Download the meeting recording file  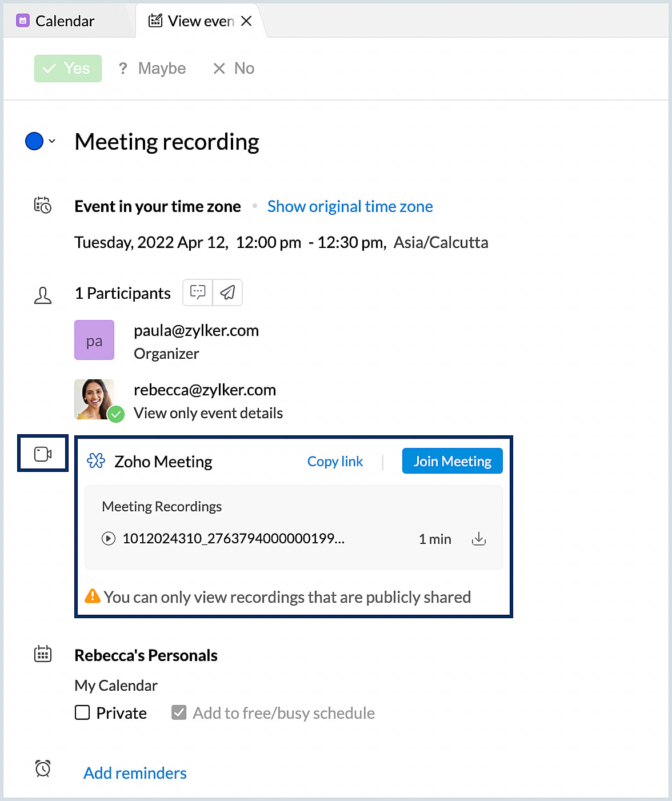[479, 539]
